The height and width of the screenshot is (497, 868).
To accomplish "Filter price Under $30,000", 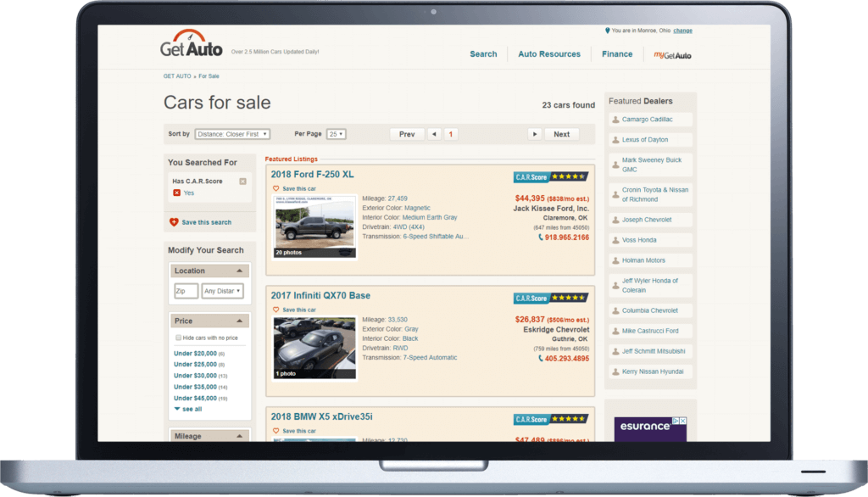I will click(x=196, y=376).
